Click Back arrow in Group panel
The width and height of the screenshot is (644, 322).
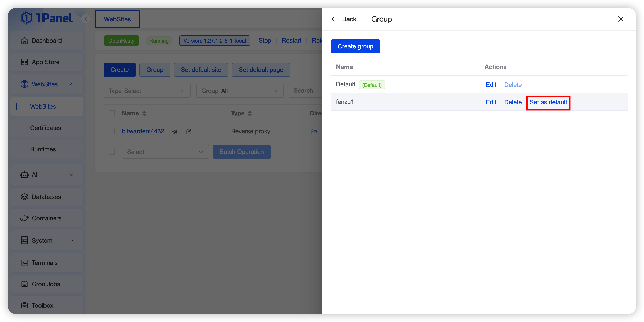(334, 19)
